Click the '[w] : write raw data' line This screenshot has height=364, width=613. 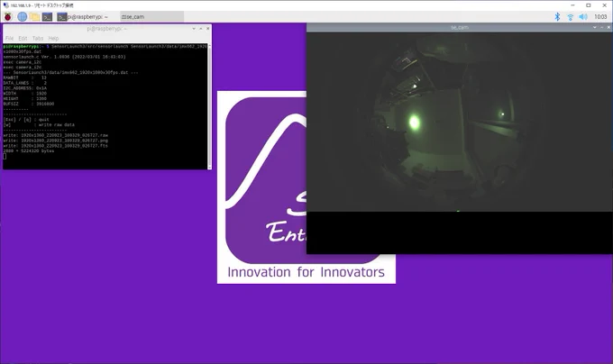pos(39,125)
